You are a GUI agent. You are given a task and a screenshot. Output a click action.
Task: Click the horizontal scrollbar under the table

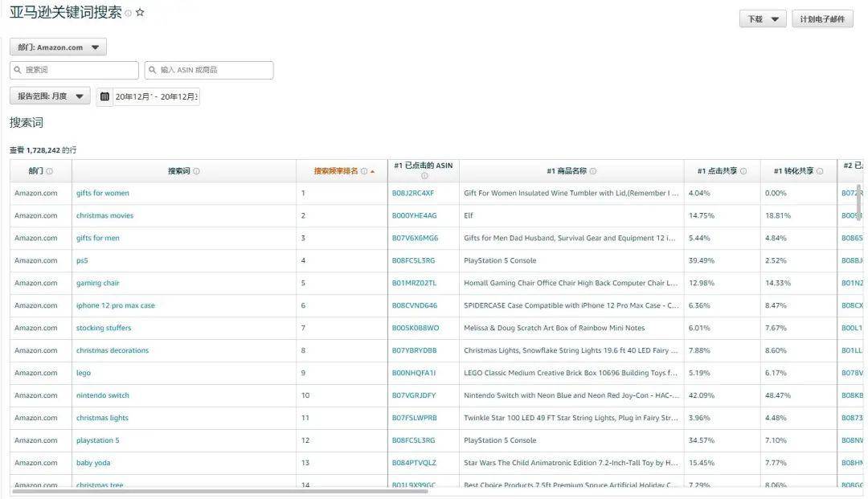pos(219,491)
